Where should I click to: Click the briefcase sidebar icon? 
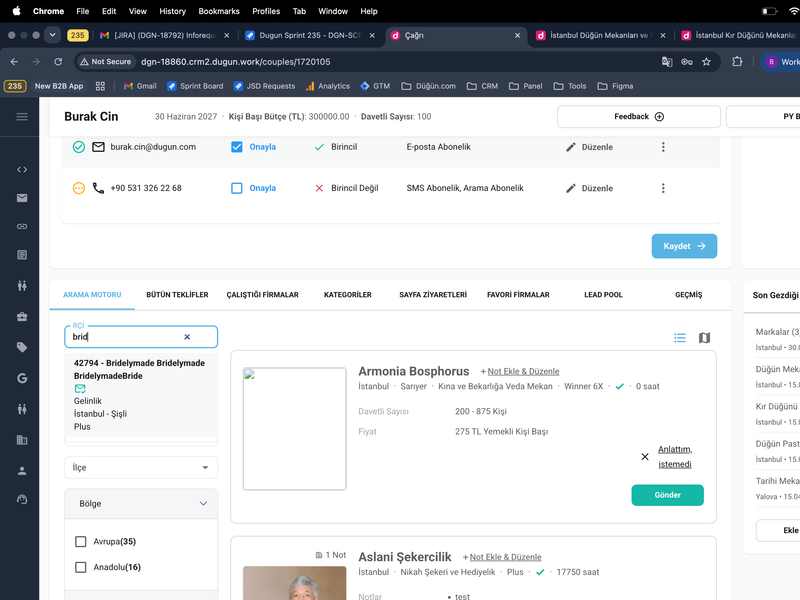(x=22, y=317)
